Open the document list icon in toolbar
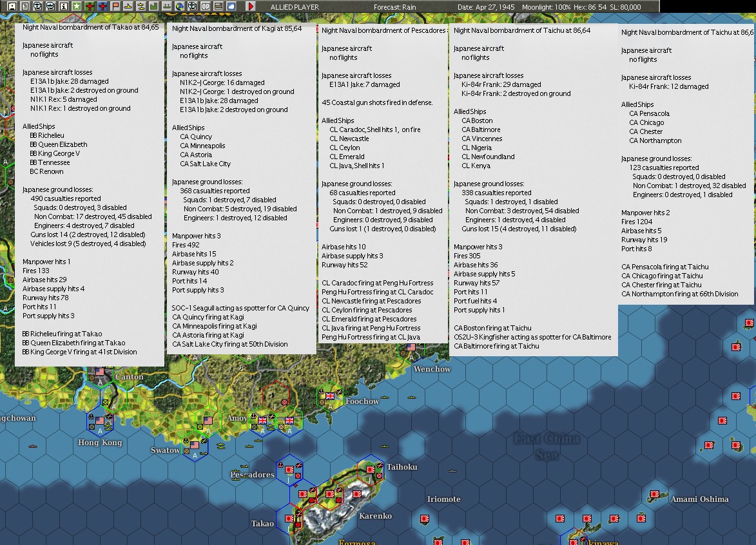Image resolution: width=756 pixels, height=545 pixels. (24, 6)
